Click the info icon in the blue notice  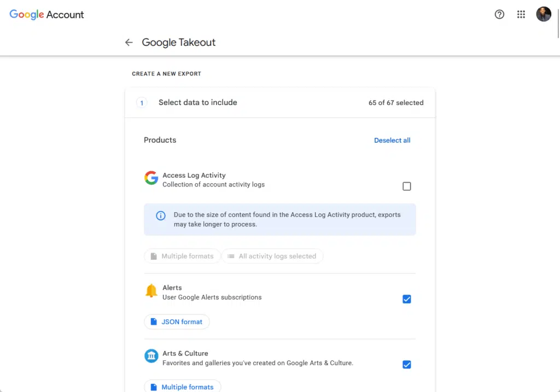161,215
